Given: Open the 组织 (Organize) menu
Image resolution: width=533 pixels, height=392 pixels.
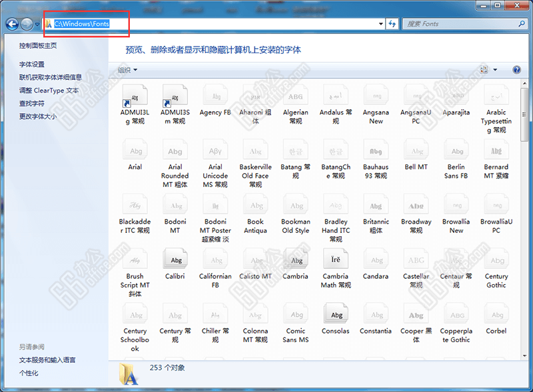Looking at the screenshot, I should coord(127,70).
